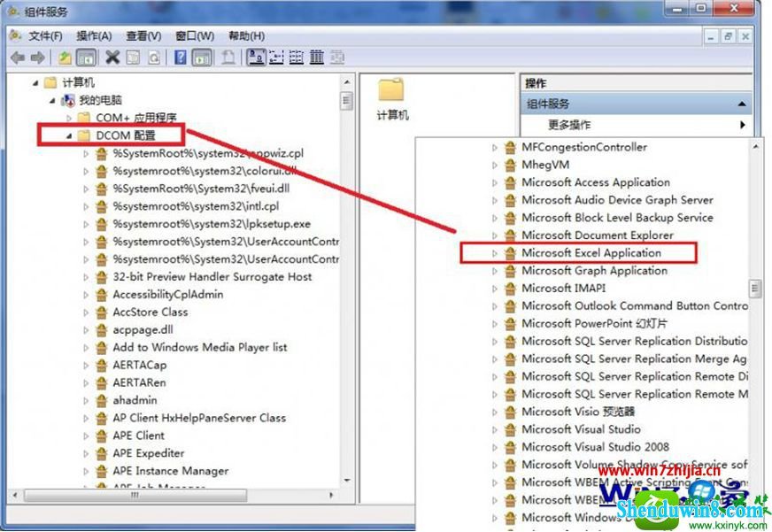Image resolution: width=772 pixels, height=532 pixels.
Task: Click the Delete X toolbar icon
Action: [x=112, y=58]
